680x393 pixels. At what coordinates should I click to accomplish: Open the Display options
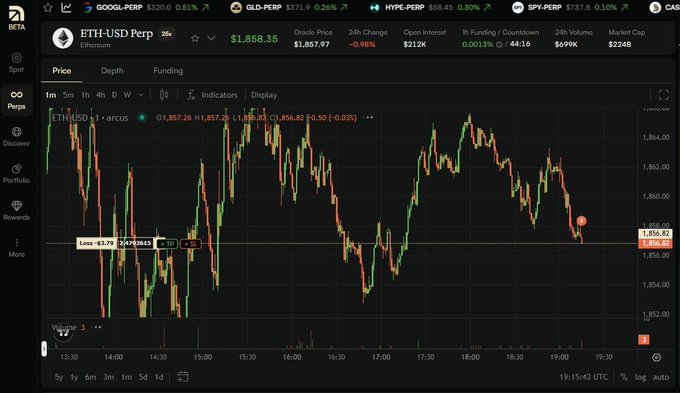coord(264,95)
